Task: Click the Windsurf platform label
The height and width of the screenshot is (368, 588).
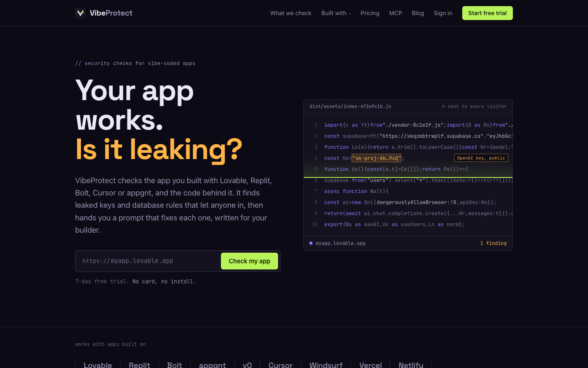Action: pos(326,365)
